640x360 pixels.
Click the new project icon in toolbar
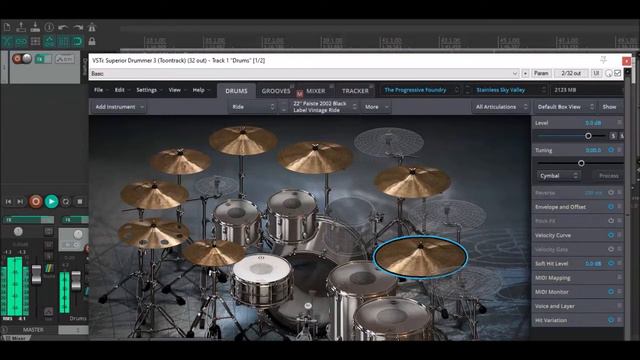(x=7, y=27)
